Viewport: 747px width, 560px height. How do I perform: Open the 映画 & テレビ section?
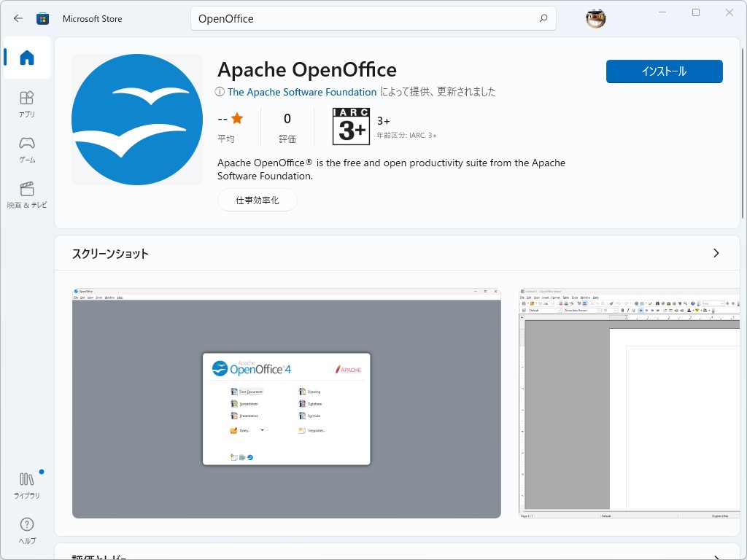point(26,193)
